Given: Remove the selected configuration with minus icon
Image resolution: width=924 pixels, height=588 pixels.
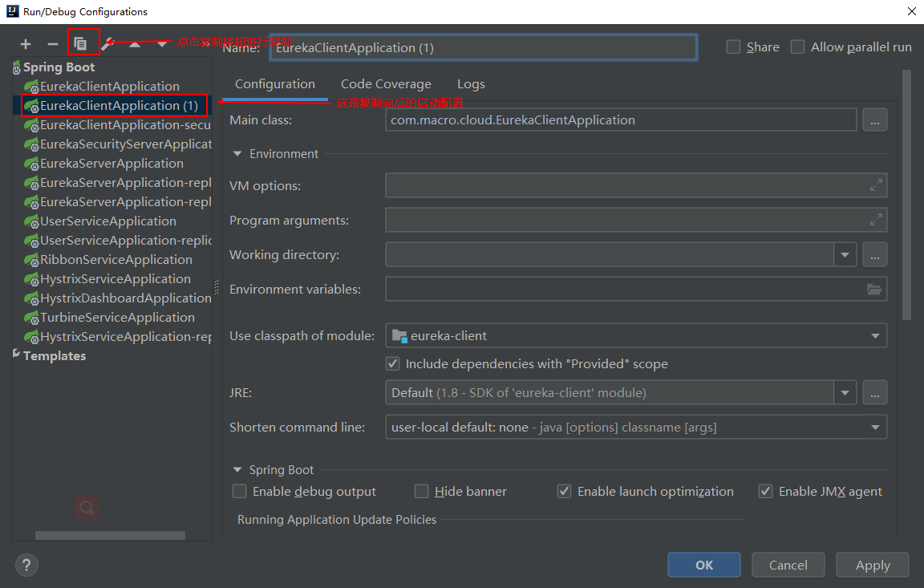Looking at the screenshot, I should click(x=52, y=44).
